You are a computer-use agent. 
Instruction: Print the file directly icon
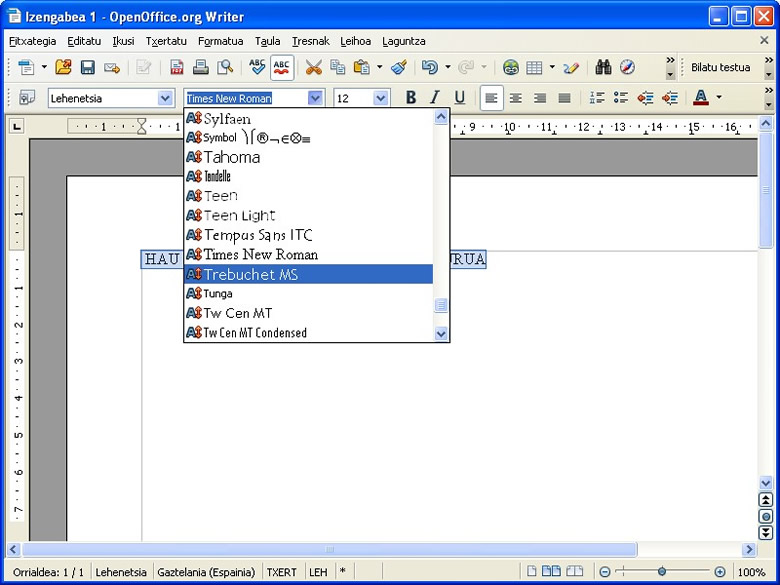[200, 67]
